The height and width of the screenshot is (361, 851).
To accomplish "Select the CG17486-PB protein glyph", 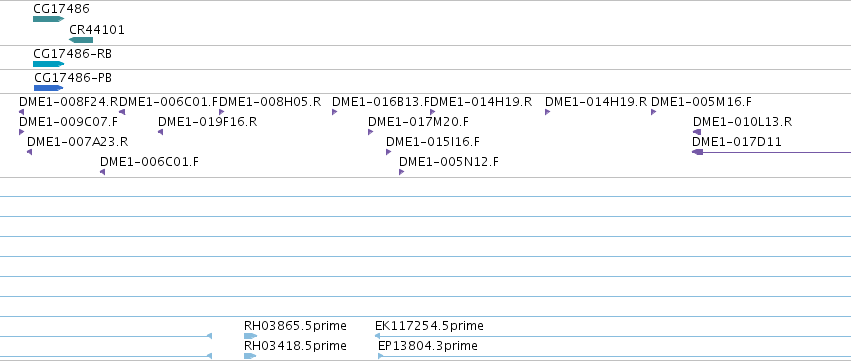I will click(x=48, y=88).
